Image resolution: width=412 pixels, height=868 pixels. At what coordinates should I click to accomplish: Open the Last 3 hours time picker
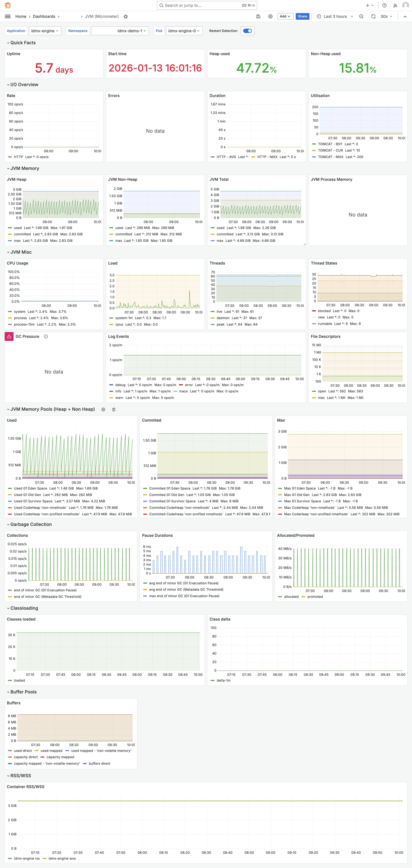[x=335, y=17]
